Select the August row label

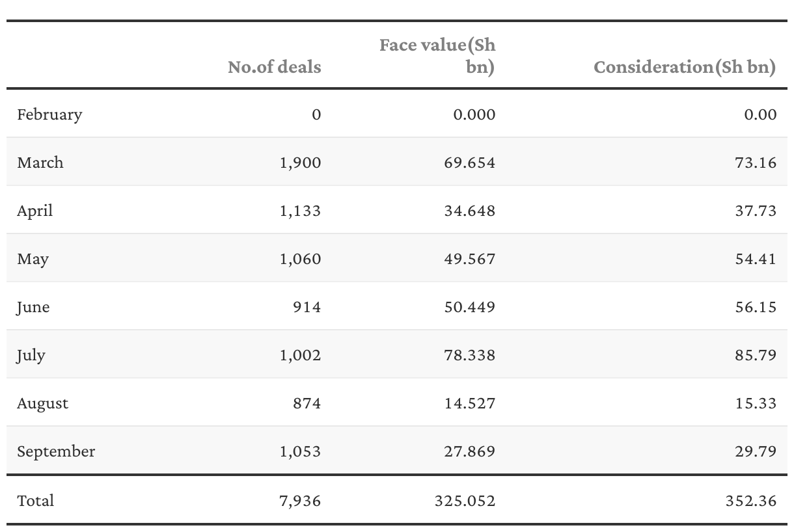[43, 403]
